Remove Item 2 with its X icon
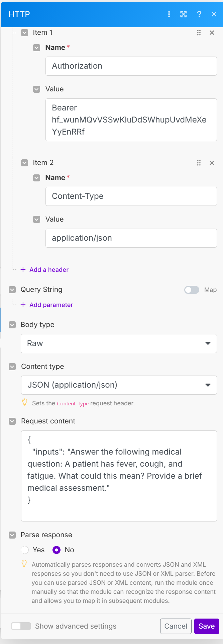The width and height of the screenshot is (223, 644). click(212, 163)
